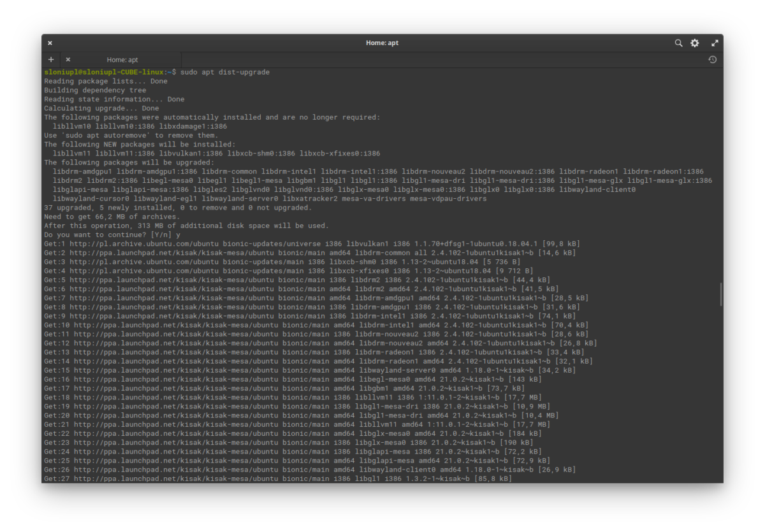
Task: Open the terminal settings gear menu
Action: click(x=695, y=43)
